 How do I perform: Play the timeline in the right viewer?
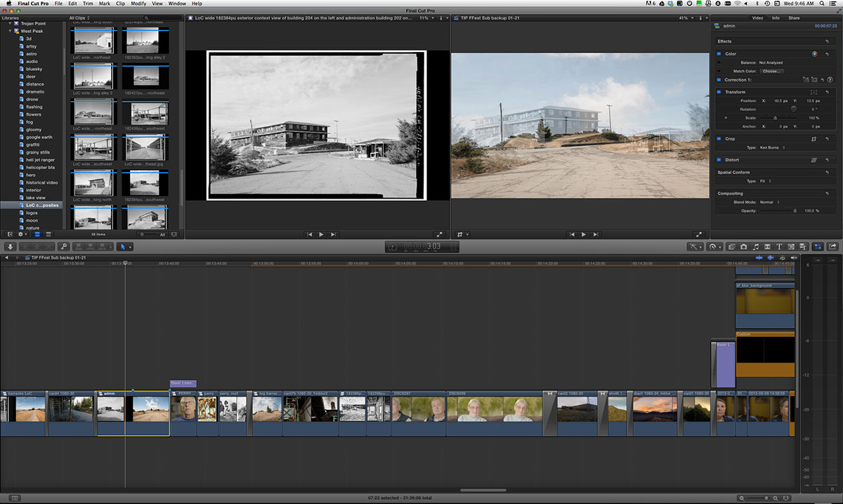click(x=583, y=234)
